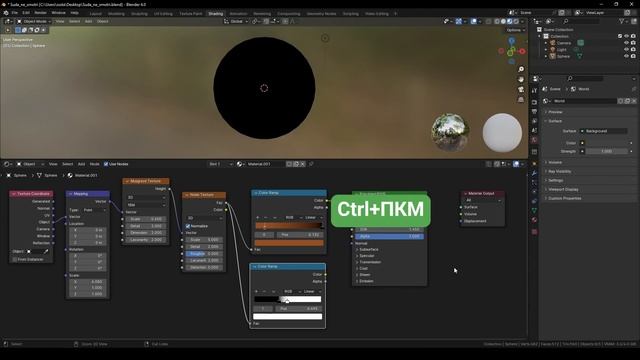Hide the Camera in viewport via eye icon
The height and width of the screenshot is (360, 640).
(627, 43)
